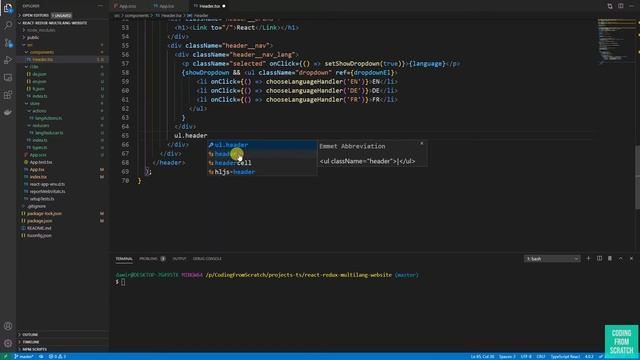Select the Terminal panel tab
Image resolution: width=640 pixels, height=360 pixels.
point(124,259)
